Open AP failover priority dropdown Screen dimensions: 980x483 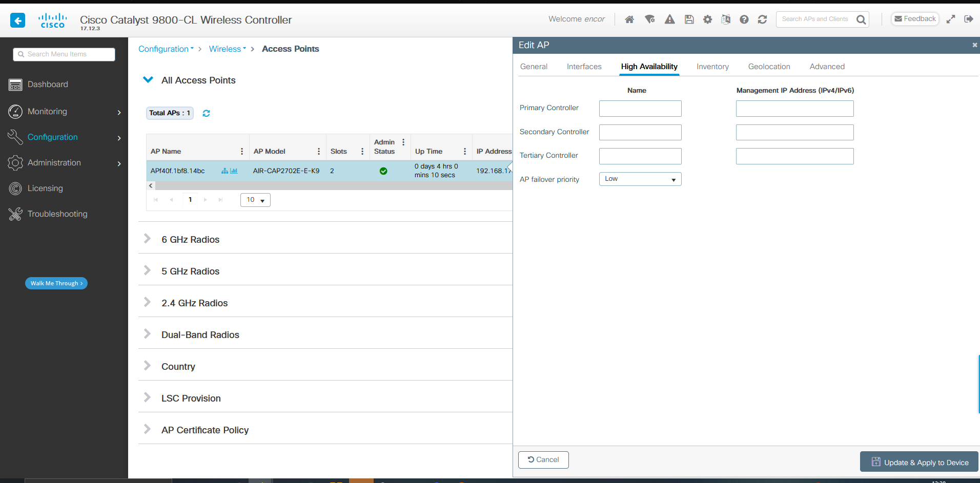point(640,179)
